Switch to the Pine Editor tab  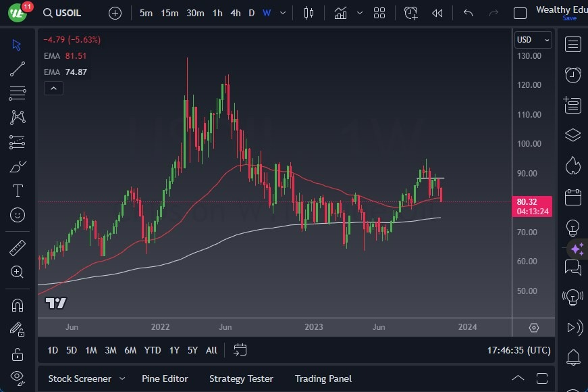[165, 378]
